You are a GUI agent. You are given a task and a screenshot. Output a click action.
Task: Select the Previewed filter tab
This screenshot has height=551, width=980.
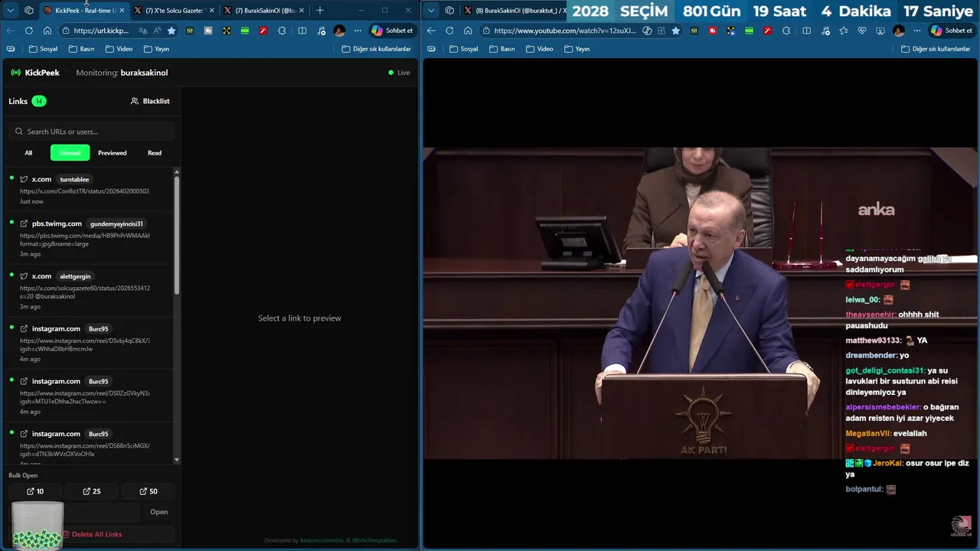[x=112, y=153]
